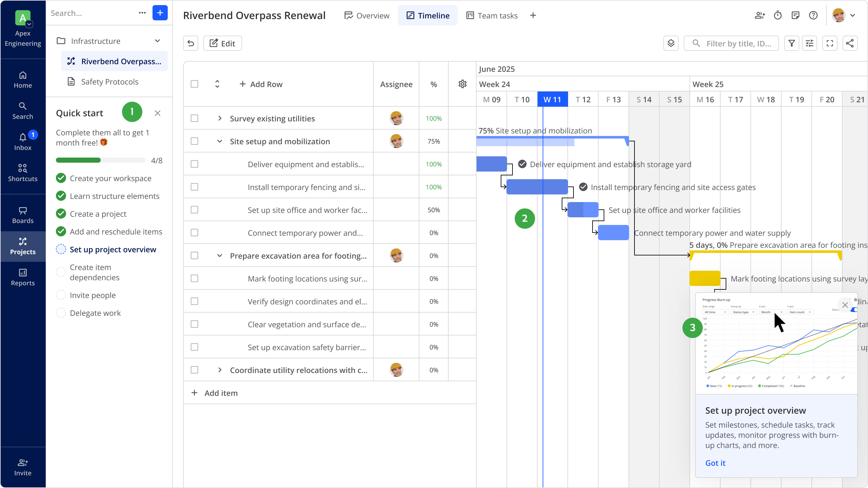868x488 pixels.
Task: Open Reports in the sidebar
Action: (23, 277)
